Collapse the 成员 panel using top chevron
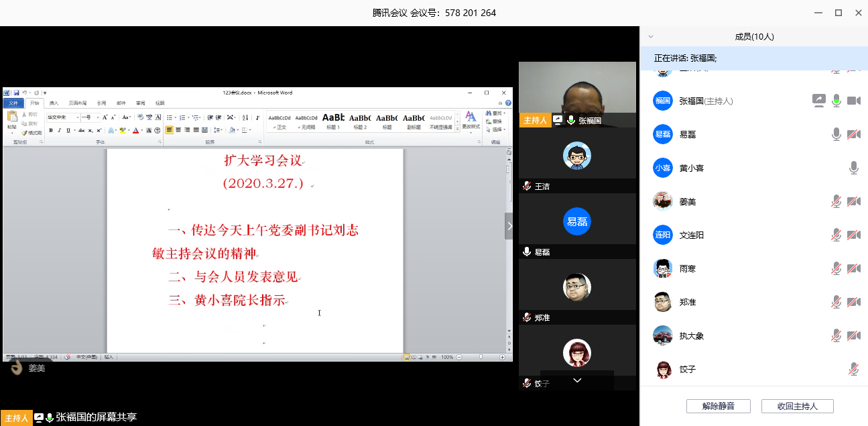This screenshot has width=868, height=426. point(650,37)
